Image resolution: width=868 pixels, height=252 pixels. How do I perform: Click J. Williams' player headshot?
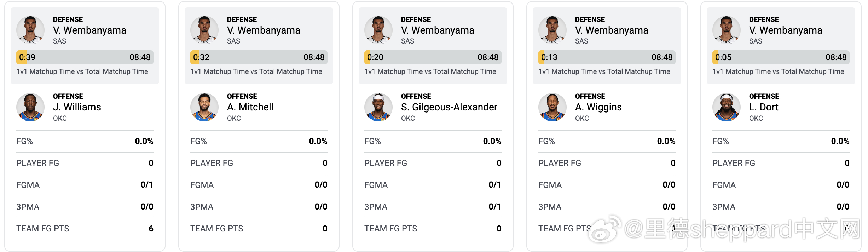click(30, 107)
